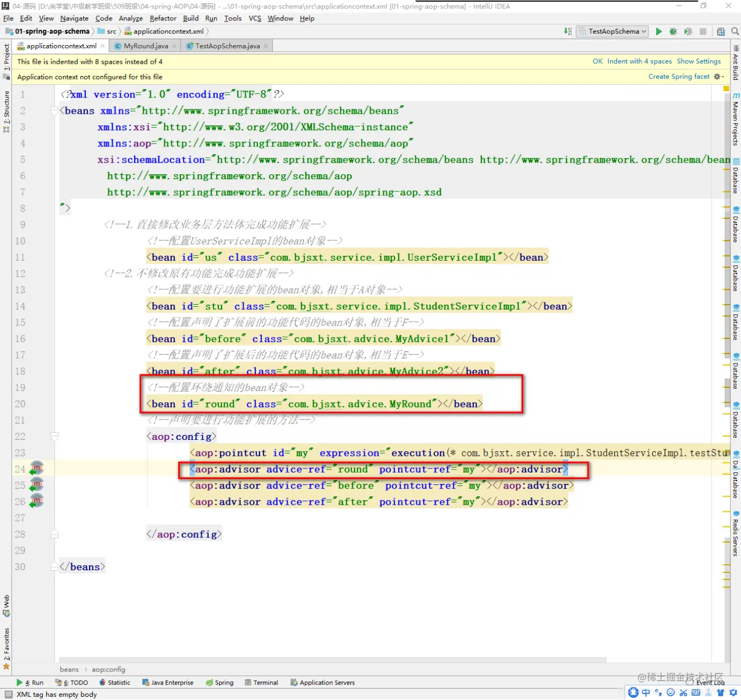The width and height of the screenshot is (741, 700).
Task: Open the Web tool window sidebar button
Action: pyautogui.click(x=6, y=606)
